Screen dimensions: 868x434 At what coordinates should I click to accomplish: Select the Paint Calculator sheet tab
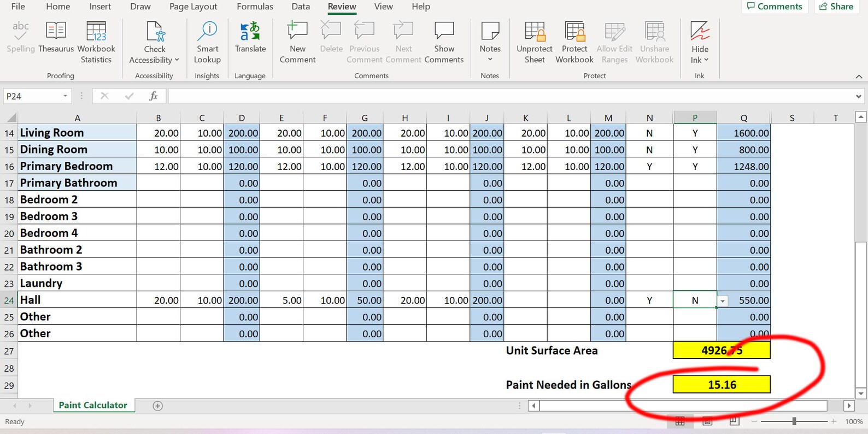pyautogui.click(x=93, y=405)
